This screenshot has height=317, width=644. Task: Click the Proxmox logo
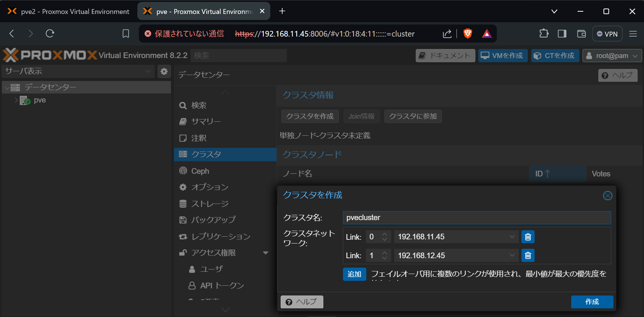50,55
